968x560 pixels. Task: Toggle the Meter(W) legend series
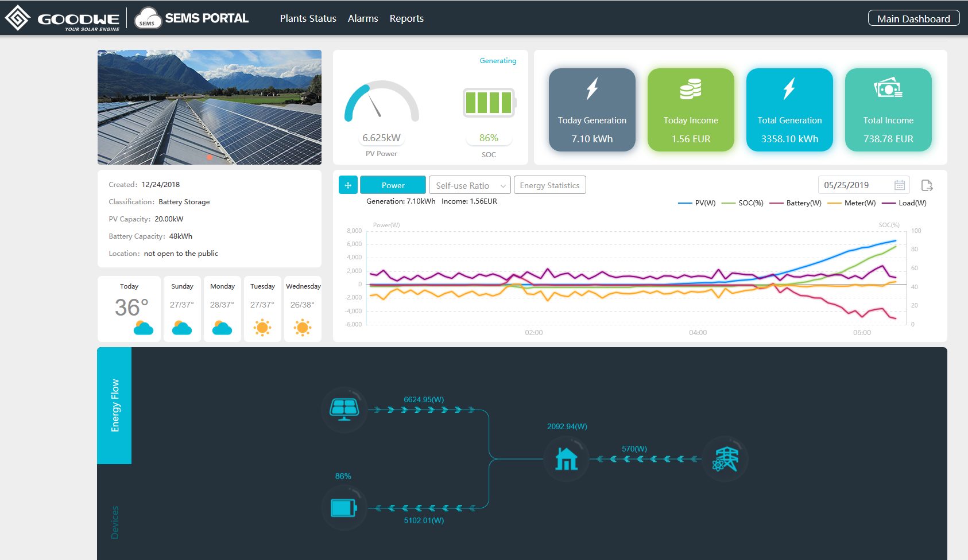[x=852, y=203]
